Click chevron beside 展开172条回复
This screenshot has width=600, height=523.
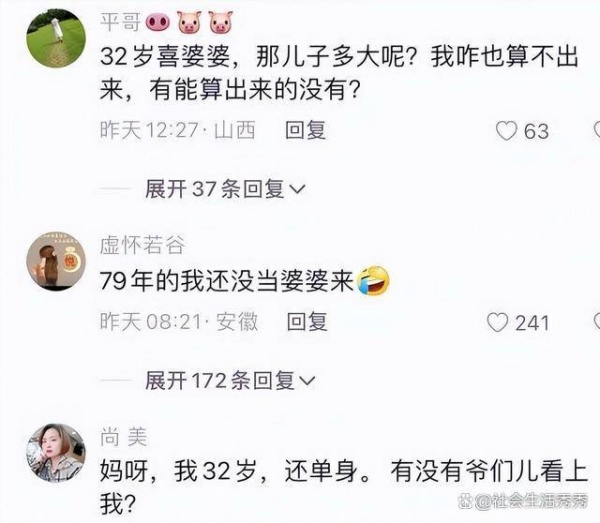(x=308, y=381)
